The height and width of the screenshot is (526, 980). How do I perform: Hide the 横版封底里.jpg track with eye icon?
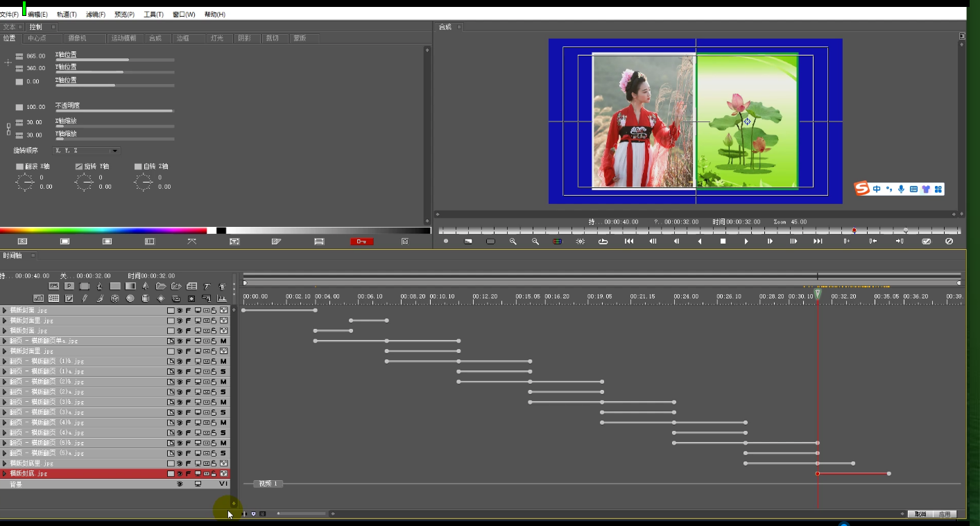point(180,463)
